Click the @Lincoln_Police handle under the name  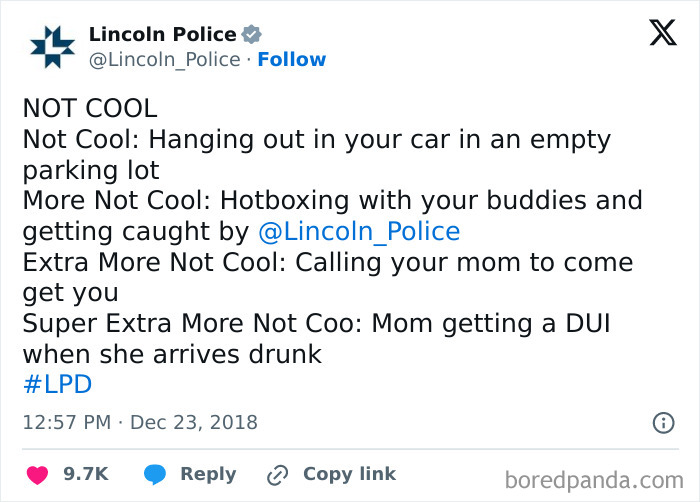(x=165, y=60)
